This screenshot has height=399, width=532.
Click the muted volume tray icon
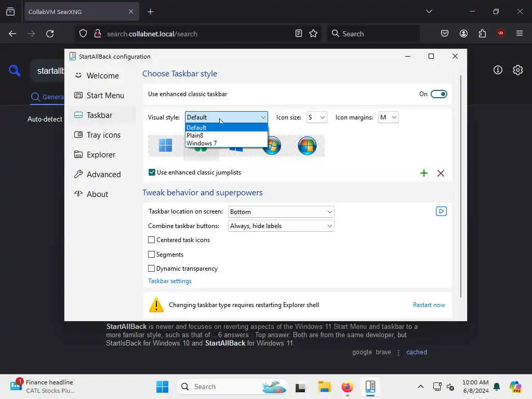[450, 387]
